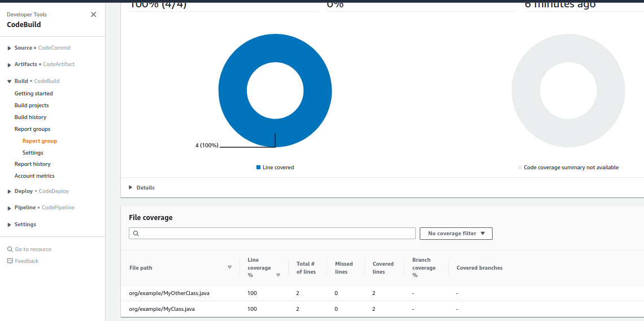The width and height of the screenshot is (644, 321).
Task: Expand the Artifacts CodeArtifact section
Action: tap(9, 65)
